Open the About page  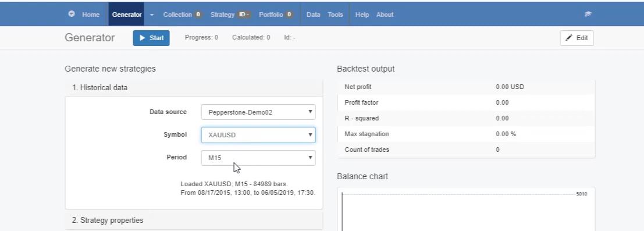pos(385,15)
